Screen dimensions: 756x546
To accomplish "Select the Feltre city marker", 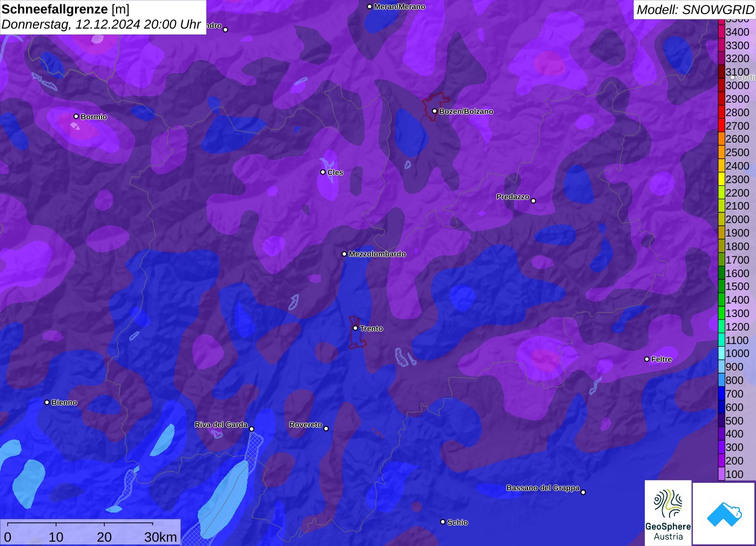I will [647, 359].
